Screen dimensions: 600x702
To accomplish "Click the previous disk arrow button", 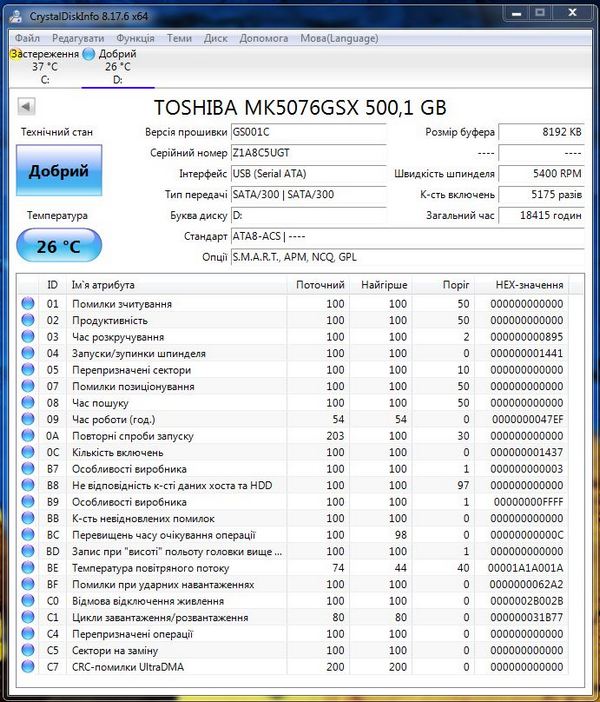I will 27,106.
